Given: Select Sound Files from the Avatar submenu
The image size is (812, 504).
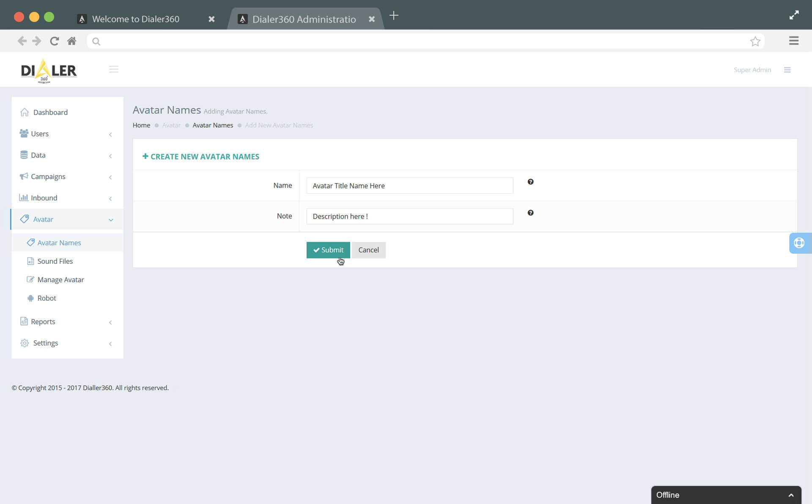Looking at the screenshot, I should point(55,261).
